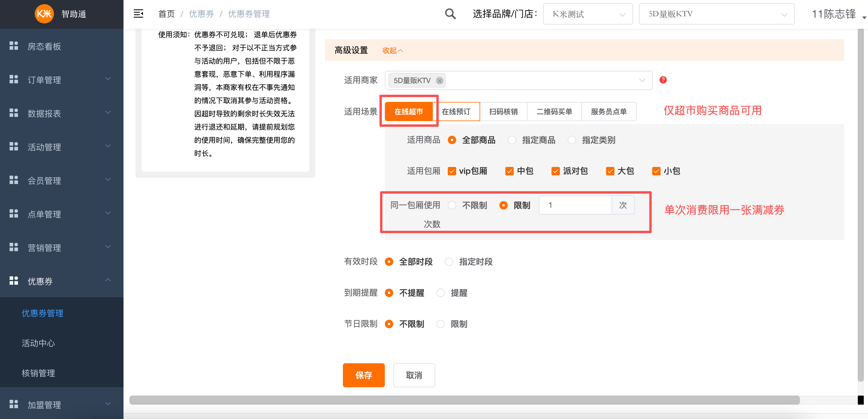Select 指定时段 radio for 有效时段
The image size is (868, 419).
tap(449, 262)
